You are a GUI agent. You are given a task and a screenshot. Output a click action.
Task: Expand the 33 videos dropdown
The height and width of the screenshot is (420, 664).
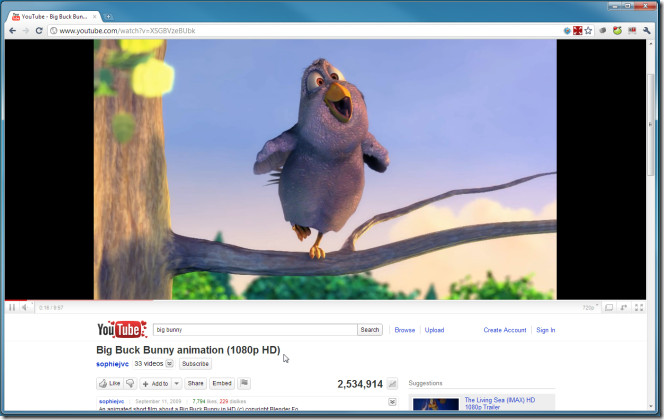coord(169,364)
